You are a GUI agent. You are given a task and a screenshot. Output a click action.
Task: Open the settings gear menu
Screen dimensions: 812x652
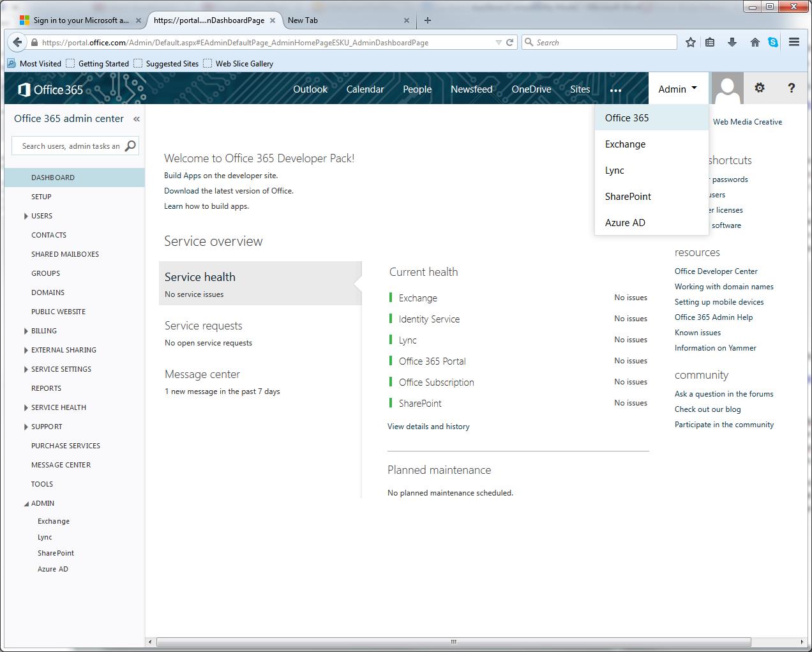[x=759, y=88]
